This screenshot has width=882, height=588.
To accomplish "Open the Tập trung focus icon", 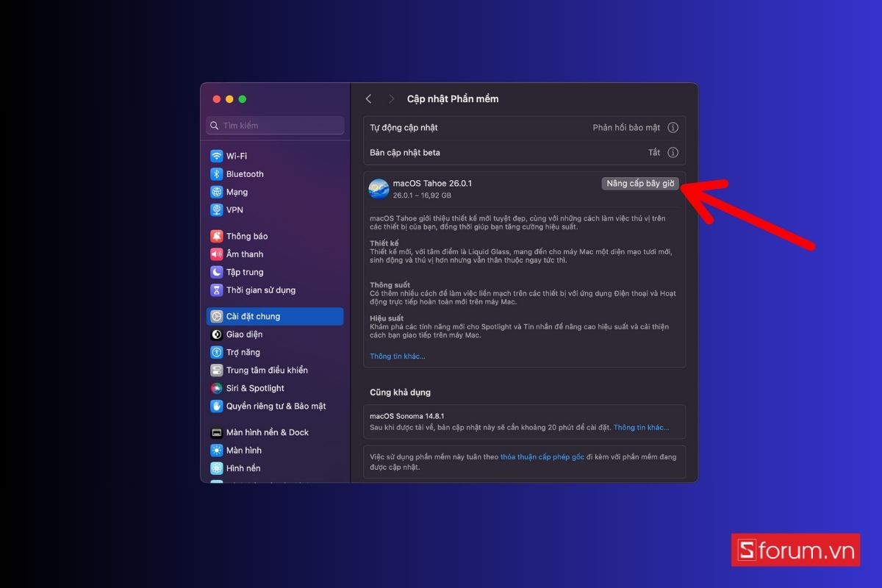I will pyautogui.click(x=216, y=272).
